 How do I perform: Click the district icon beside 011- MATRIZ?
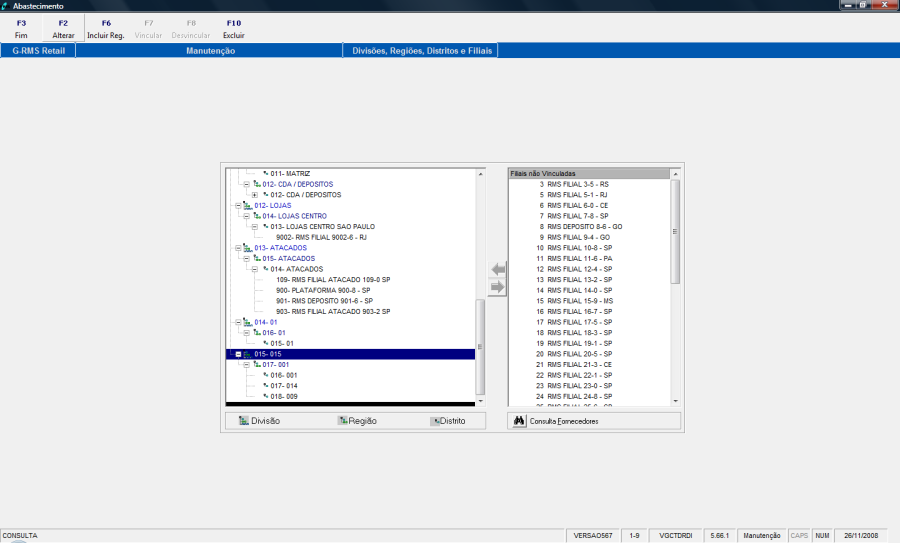click(x=266, y=173)
